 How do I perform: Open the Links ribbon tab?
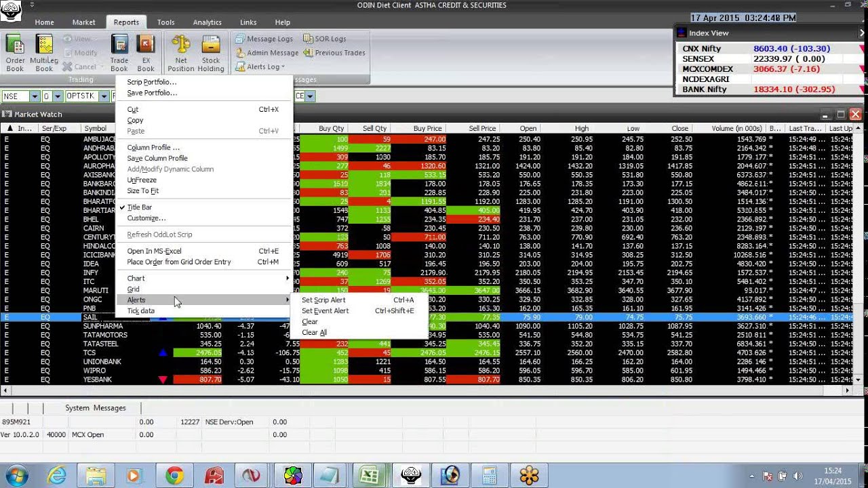click(x=248, y=22)
